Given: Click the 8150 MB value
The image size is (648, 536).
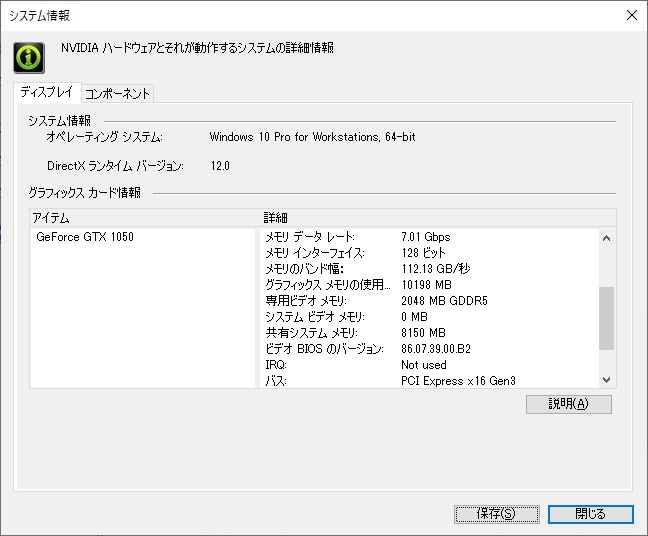Looking at the screenshot, I should [423, 333].
